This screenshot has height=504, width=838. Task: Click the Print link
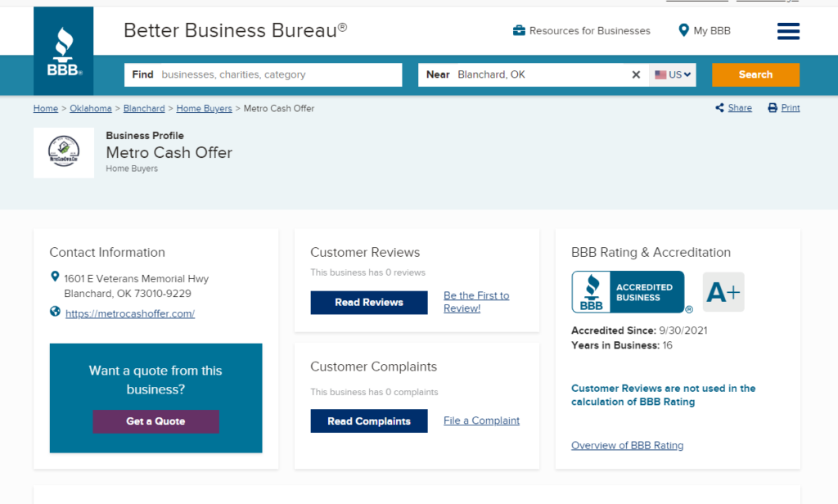pyautogui.click(x=791, y=108)
